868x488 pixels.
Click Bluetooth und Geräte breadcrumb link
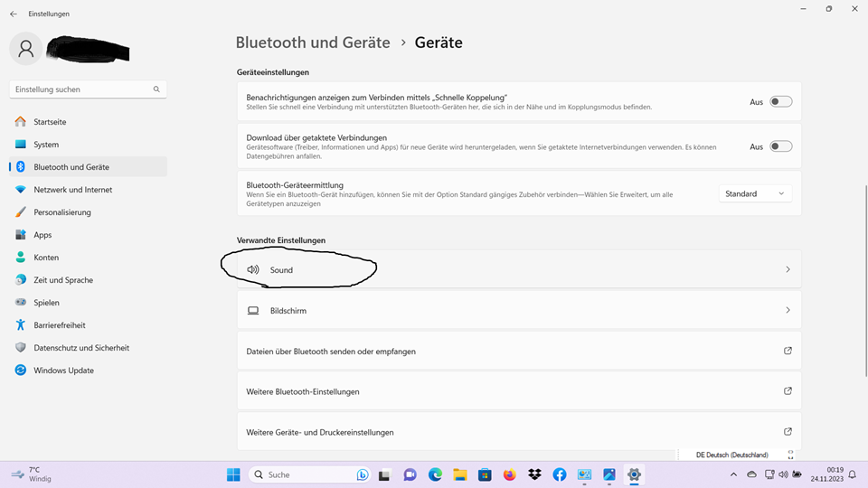pos(313,42)
